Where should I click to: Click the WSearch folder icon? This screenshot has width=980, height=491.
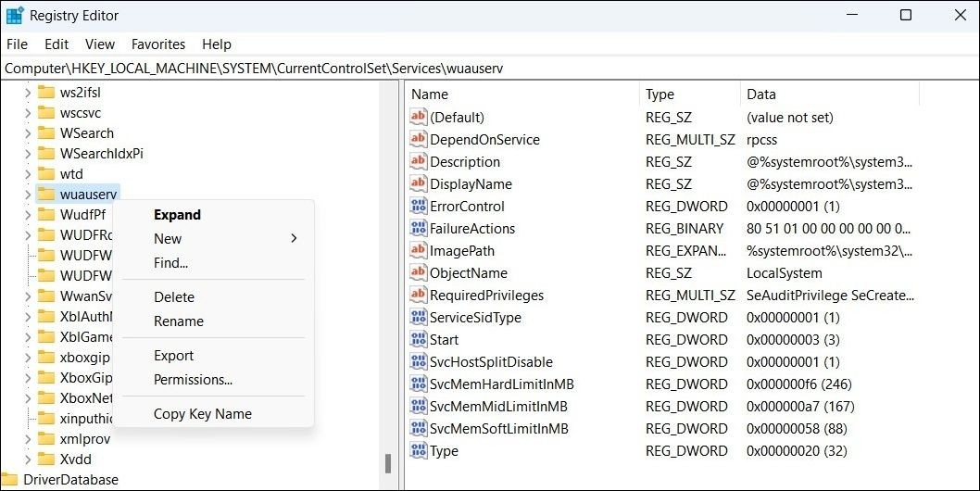46,133
